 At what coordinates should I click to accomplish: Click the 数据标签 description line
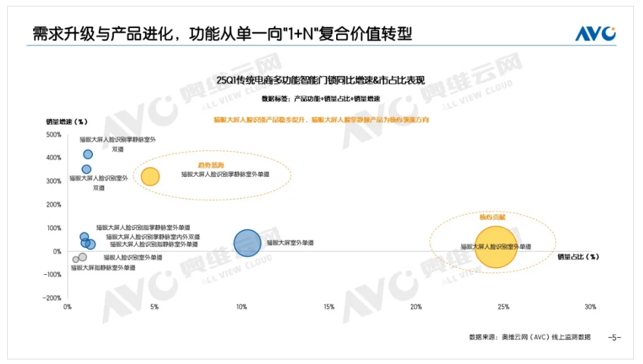coord(321,98)
